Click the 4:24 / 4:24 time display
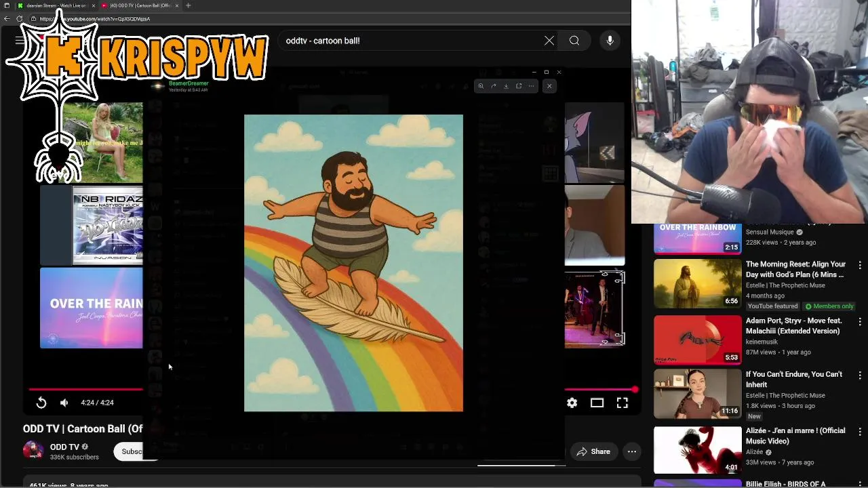 [x=97, y=403]
